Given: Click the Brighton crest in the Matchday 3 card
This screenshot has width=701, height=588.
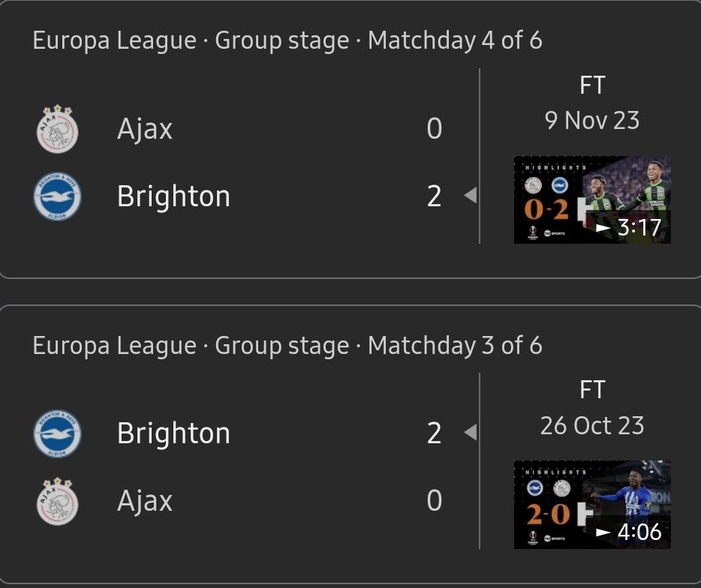Looking at the screenshot, I should point(57,433).
